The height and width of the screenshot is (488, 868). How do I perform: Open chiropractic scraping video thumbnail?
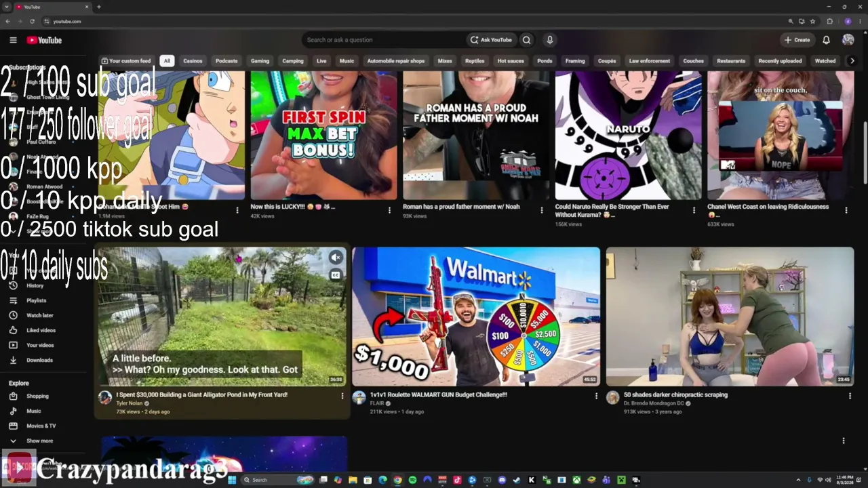pyautogui.click(x=730, y=317)
